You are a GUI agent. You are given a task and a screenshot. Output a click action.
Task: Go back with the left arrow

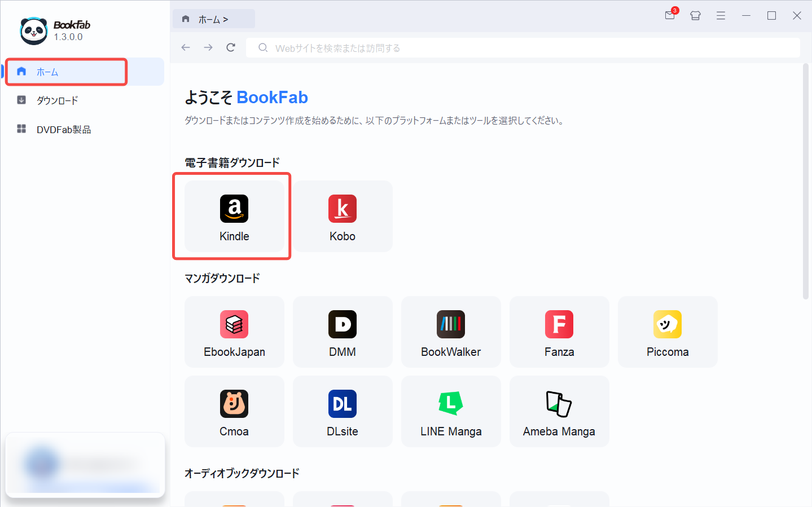(x=186, y=47)
